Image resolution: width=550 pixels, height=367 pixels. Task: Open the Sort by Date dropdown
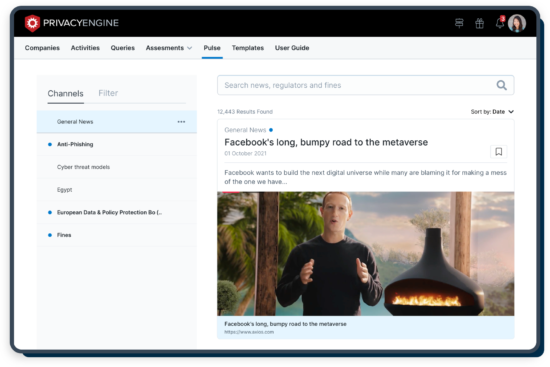click(492, 112)
